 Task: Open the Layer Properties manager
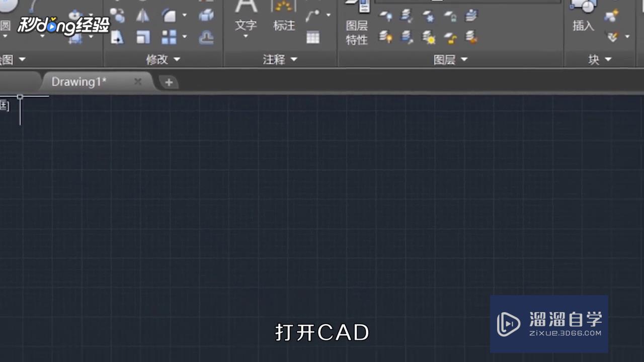(x=359, y=20)
